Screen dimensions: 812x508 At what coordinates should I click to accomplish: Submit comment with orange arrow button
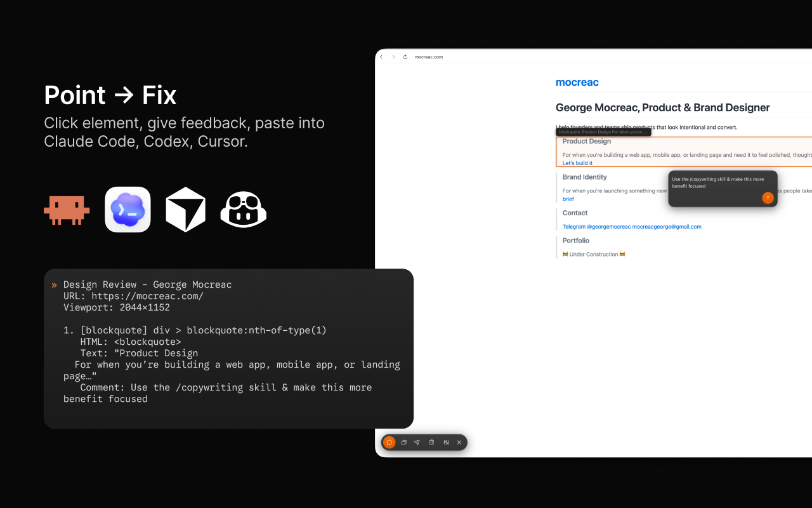point(768,198)
